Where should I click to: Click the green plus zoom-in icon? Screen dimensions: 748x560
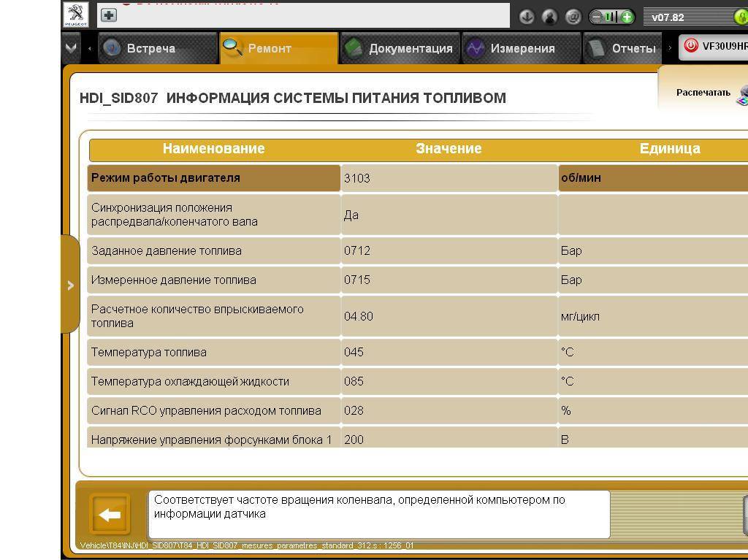[626, 17]
